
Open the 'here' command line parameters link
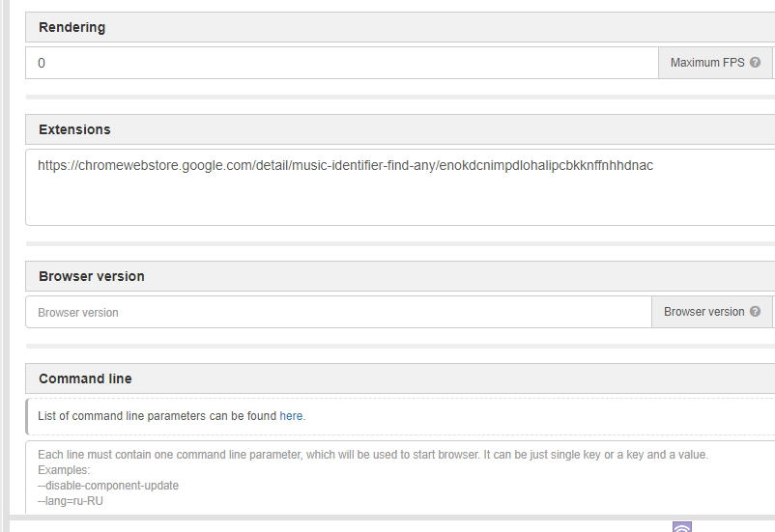(x=291, y=416)
